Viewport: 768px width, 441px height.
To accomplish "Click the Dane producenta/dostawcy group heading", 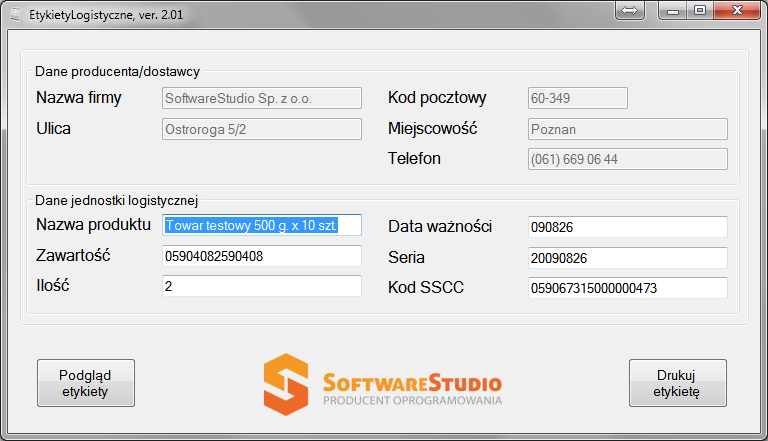I will pyautogui.click(x=118, y=72).
